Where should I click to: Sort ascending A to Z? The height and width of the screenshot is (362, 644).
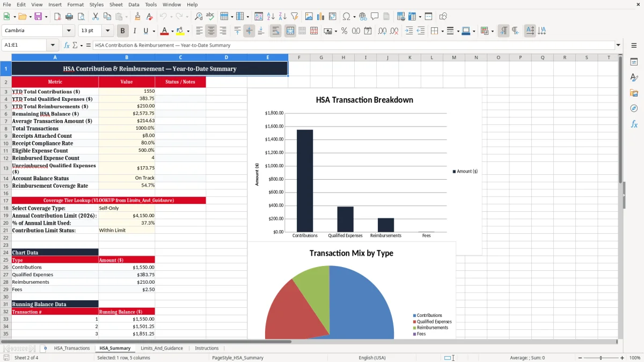[271, 17]
